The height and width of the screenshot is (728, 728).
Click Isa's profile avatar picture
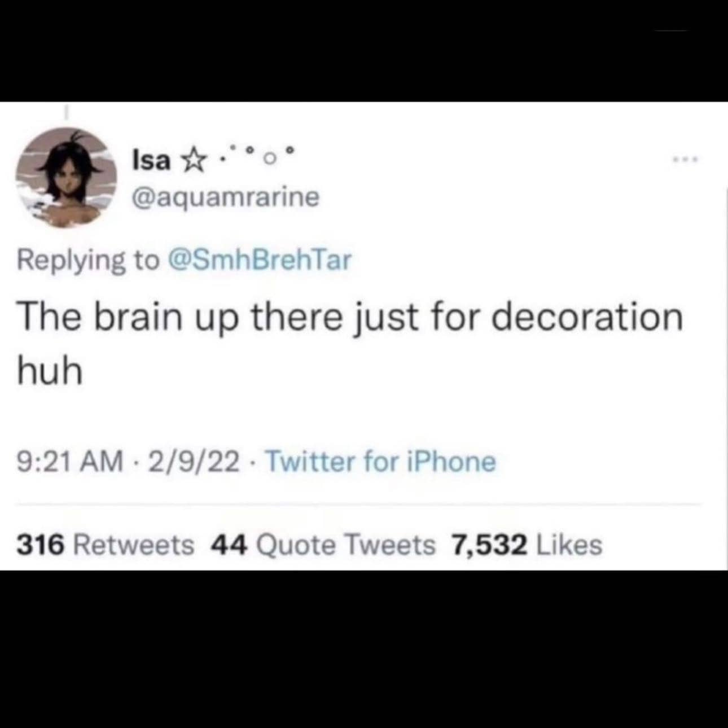(x=66, y=177)
